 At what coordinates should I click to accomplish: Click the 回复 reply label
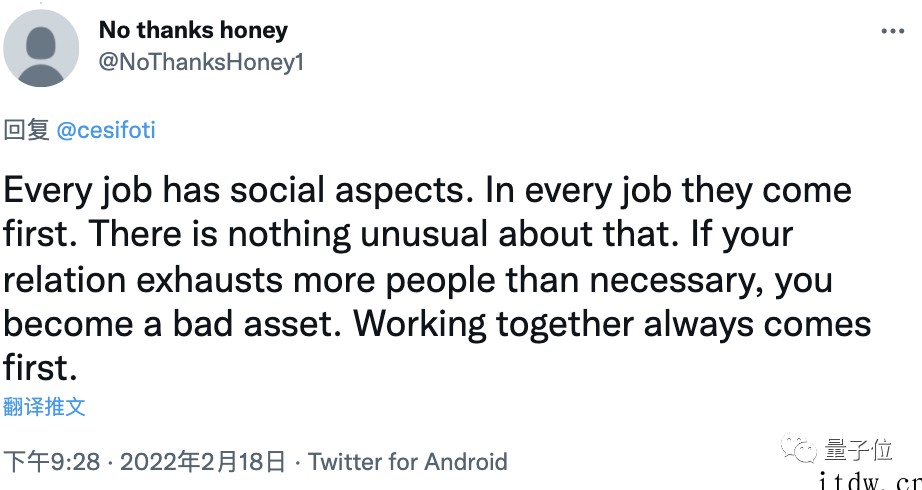(x=26, y=131)
